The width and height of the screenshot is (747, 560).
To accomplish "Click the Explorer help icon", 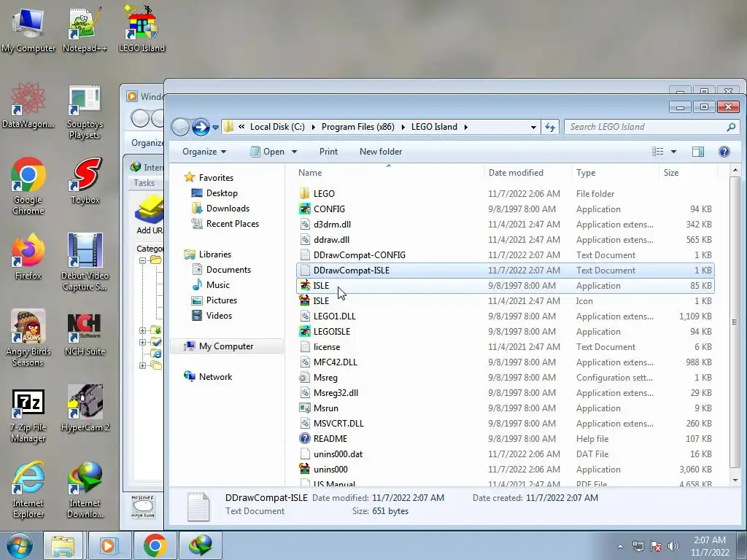I will point(724,152).
